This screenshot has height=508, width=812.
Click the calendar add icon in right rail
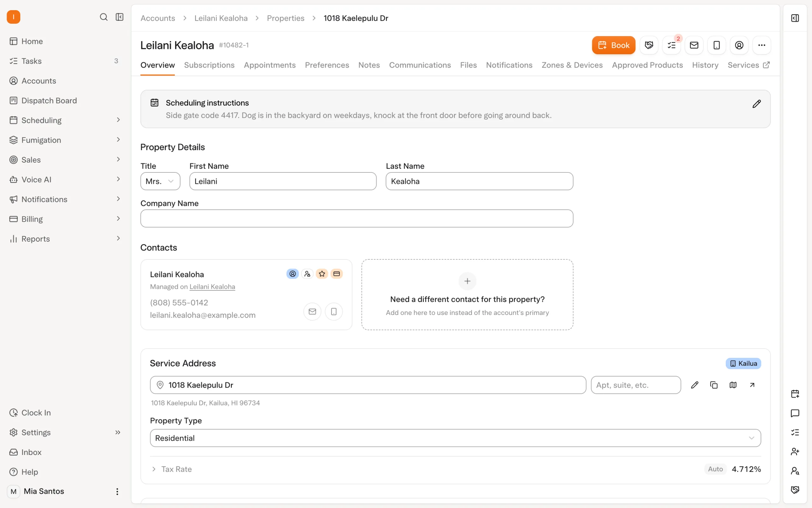pyautogui.click(x=795, y=394)
